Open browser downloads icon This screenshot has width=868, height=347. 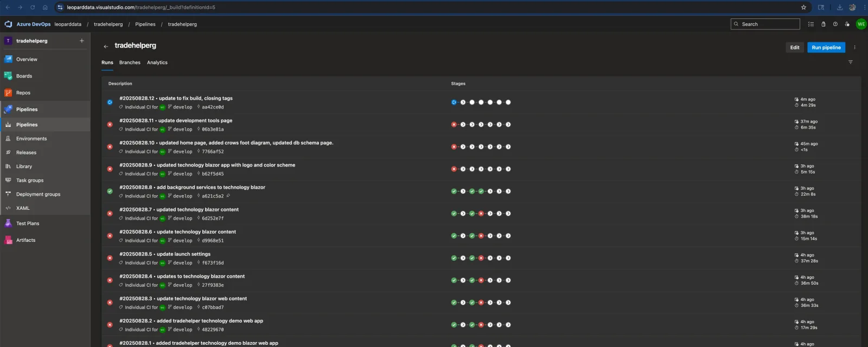point(840,7)
